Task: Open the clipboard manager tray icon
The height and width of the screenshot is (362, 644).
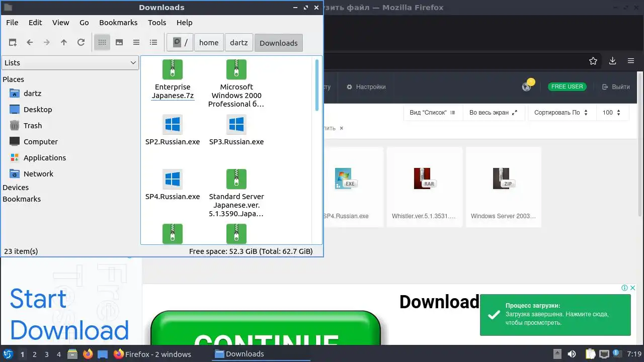Action: point(591,354)
